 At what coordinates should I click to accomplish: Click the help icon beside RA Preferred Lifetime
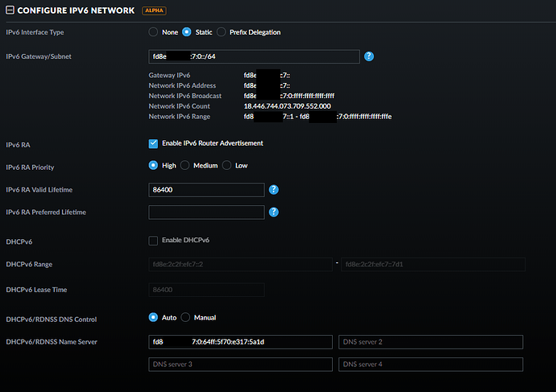(x=274, y=213)
